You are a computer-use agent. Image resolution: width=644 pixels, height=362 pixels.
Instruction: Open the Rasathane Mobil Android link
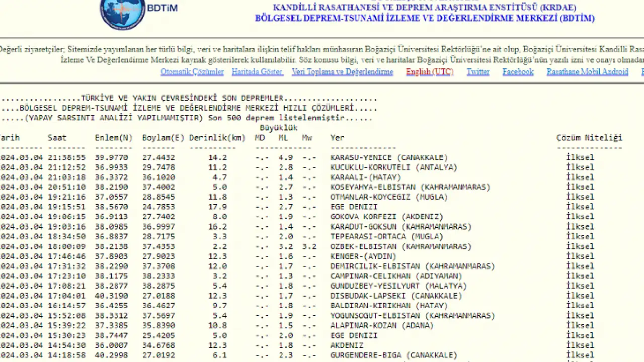(587, 72)
